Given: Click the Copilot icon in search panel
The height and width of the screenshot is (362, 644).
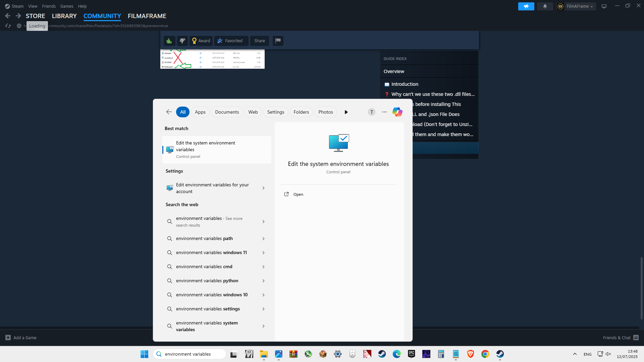Looking at the screenshot, I should pos(397,112).
